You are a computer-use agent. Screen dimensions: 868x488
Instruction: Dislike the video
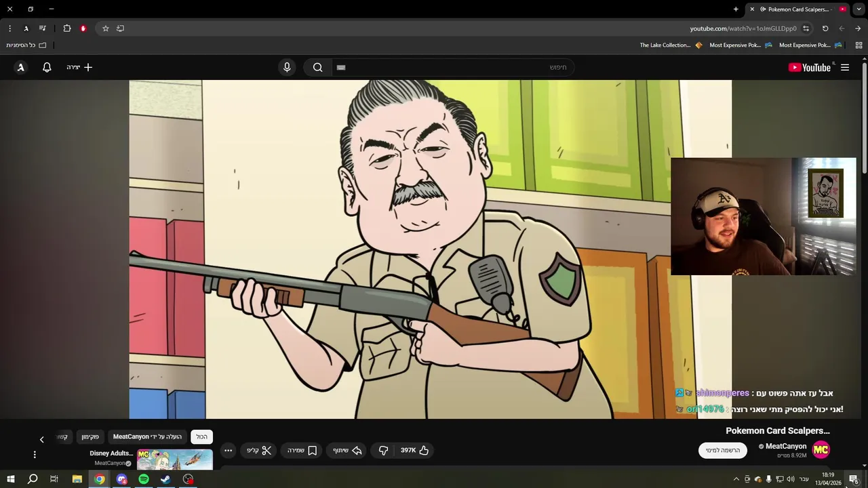click(383, 450)
